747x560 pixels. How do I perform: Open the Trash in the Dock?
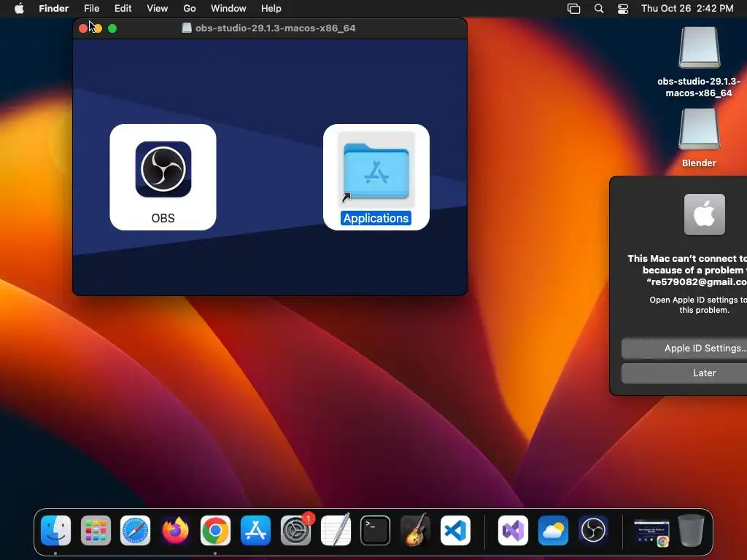coord(692,531)
